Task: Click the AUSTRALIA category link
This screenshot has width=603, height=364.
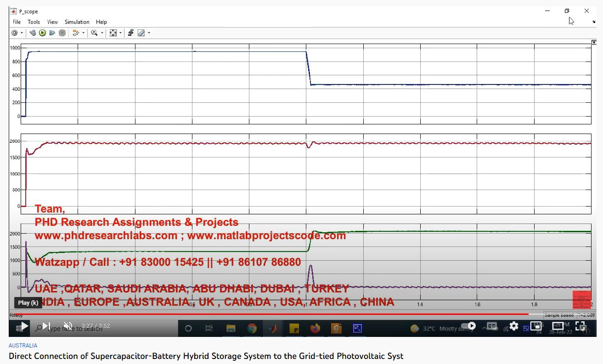Action: tap(23, 346)
